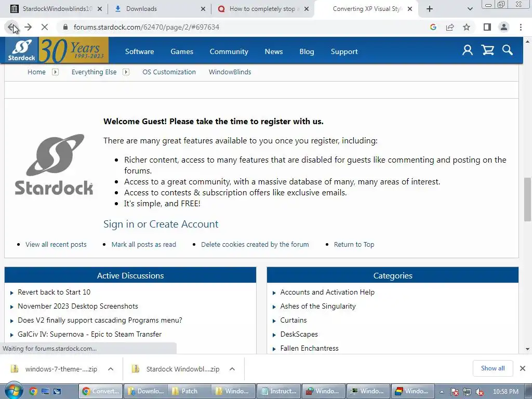This screenshot has height=399, width=532.
Task: Open 'Revert back to Start 10' discussion
Action: pos(54,292)
